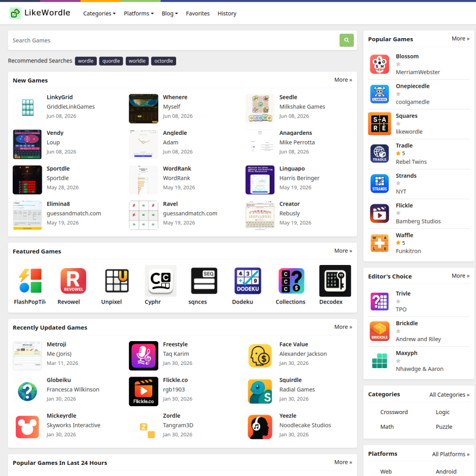Open the Seedle game thumbnail

pos(260,108)
